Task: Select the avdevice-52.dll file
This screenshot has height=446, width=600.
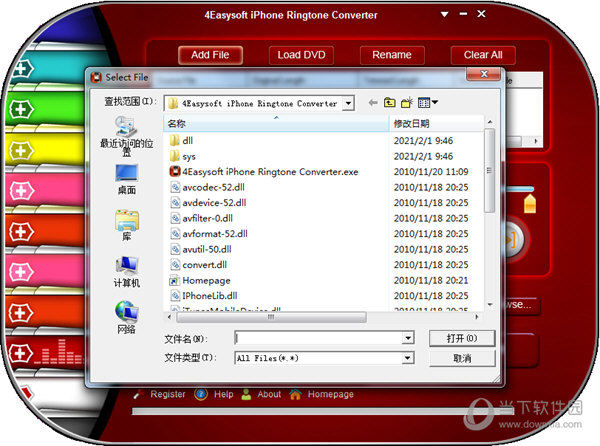Action: (208, 203)
